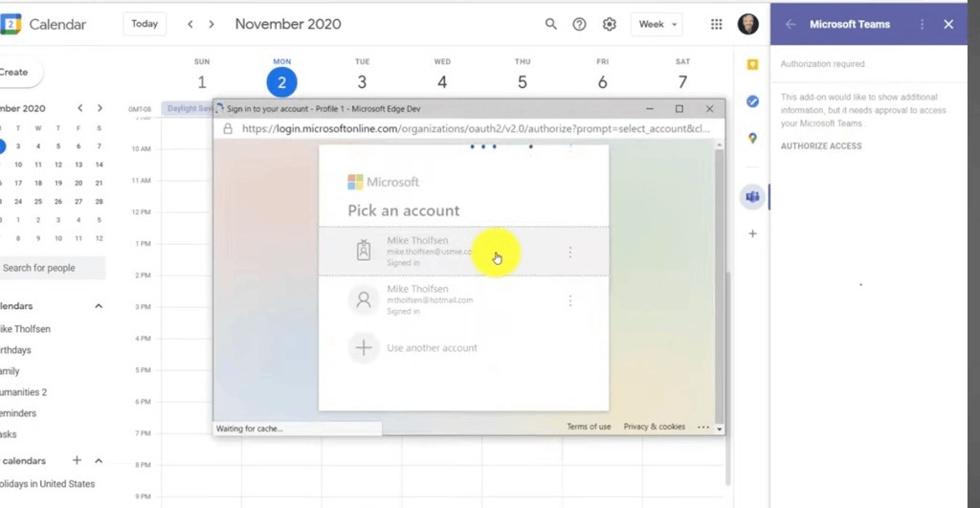
Task: Select Thursday 5 in the week header
Action: coord(523,82)
